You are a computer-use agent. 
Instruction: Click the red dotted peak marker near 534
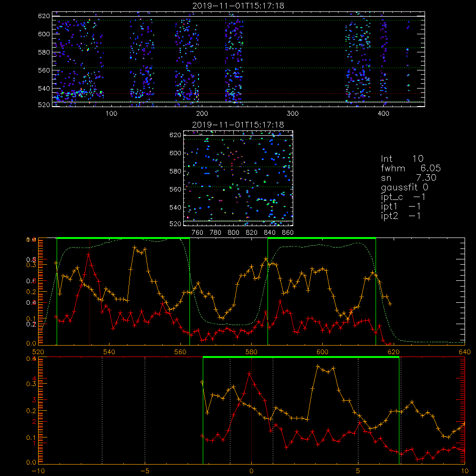click(x=89, y=291)
